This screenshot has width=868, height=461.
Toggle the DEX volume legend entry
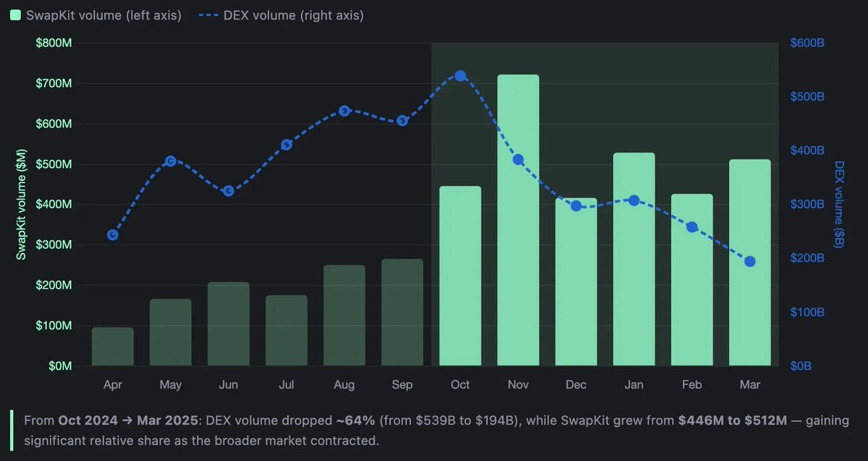click(x=281, y=15)
